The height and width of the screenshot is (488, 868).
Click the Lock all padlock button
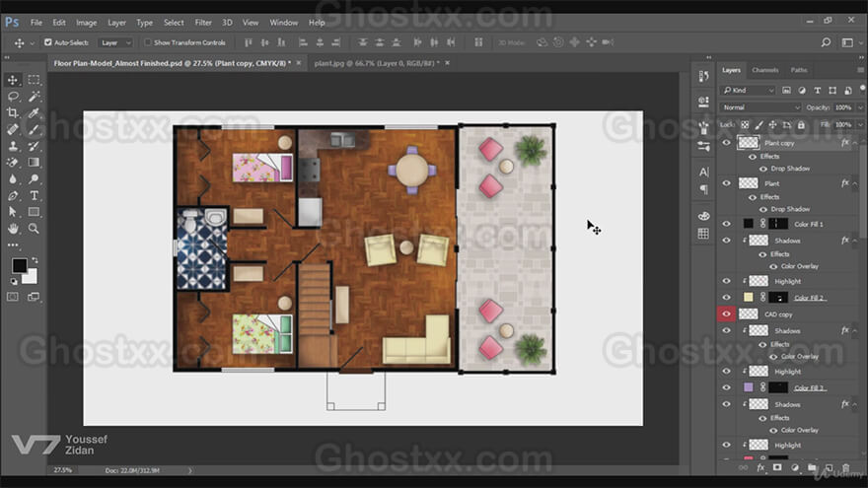pyautogui.click(x=801, y=125)
